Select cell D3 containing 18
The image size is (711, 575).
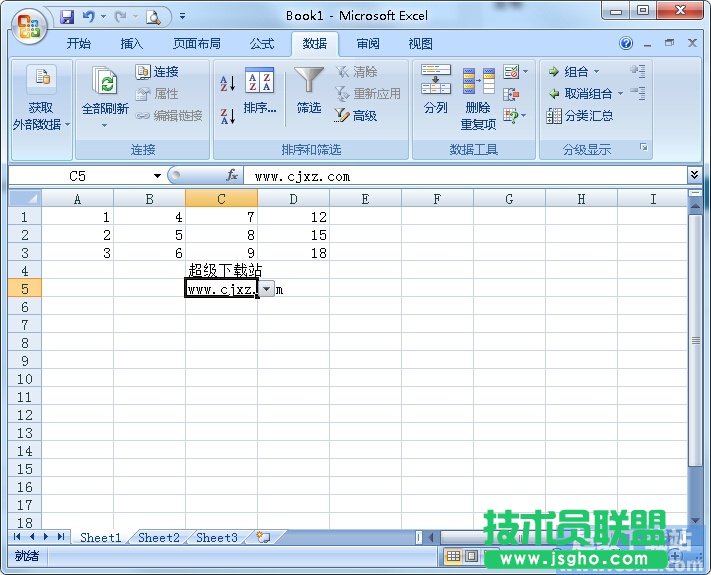click(x=293, y=253)
